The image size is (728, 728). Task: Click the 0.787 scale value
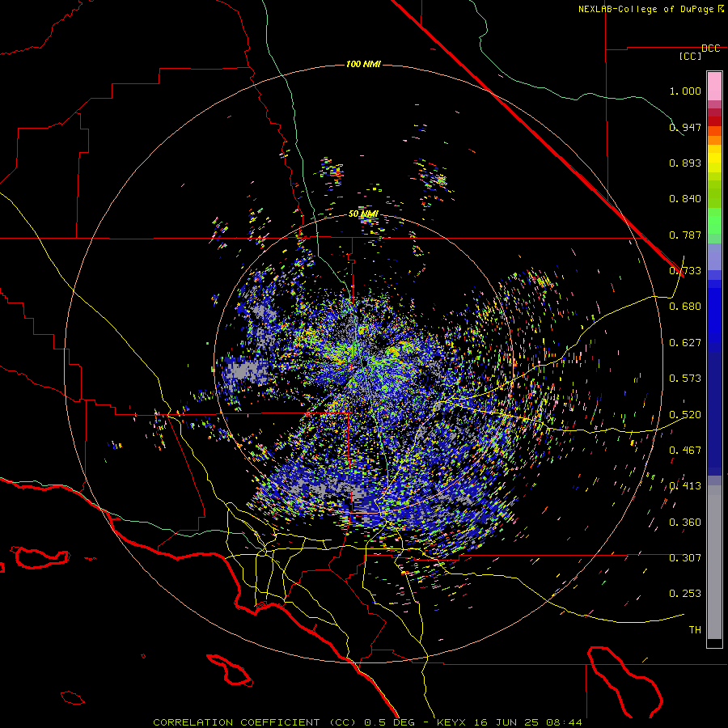685,235
